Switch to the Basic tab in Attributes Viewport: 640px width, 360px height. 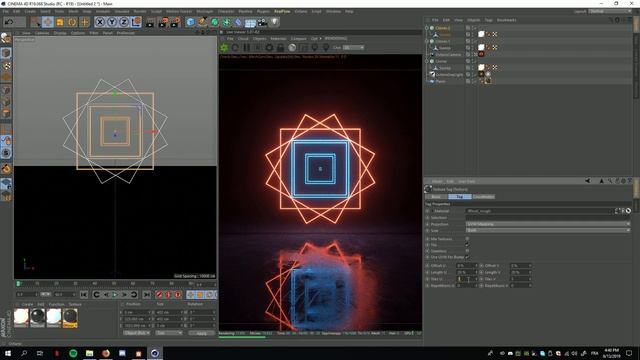436,197
